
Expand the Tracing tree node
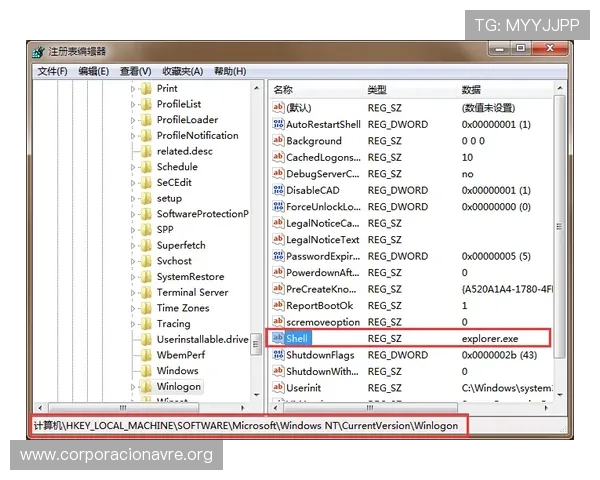(133, 324)
